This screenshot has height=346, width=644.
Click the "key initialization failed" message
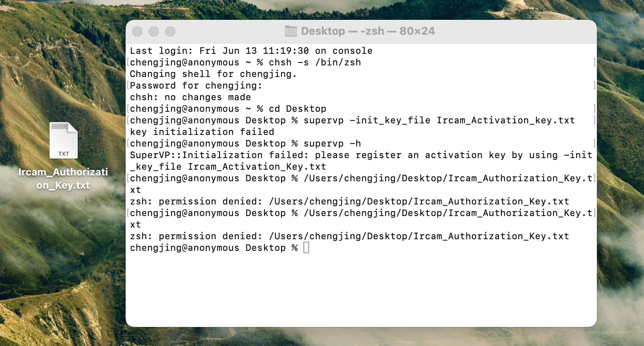coord(202,132)
